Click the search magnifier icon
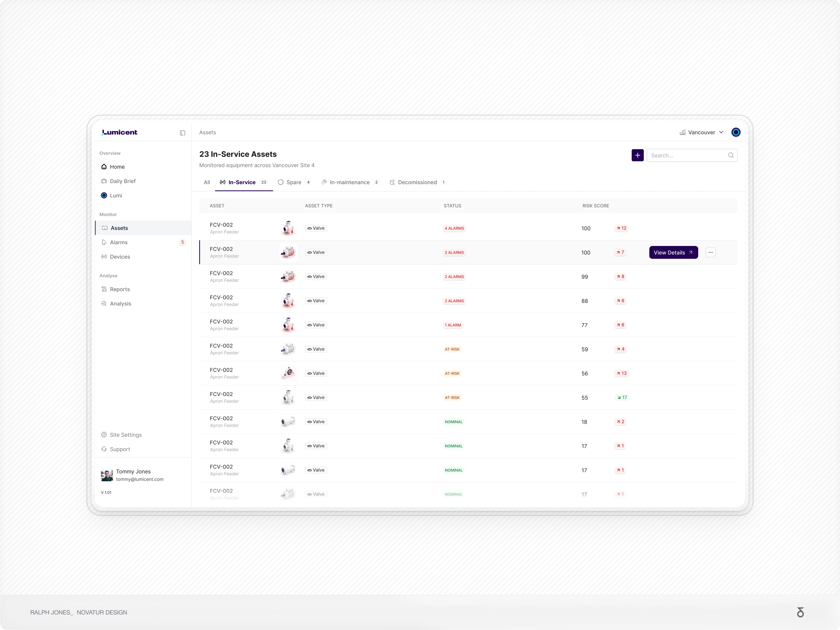 coord(731,155)
